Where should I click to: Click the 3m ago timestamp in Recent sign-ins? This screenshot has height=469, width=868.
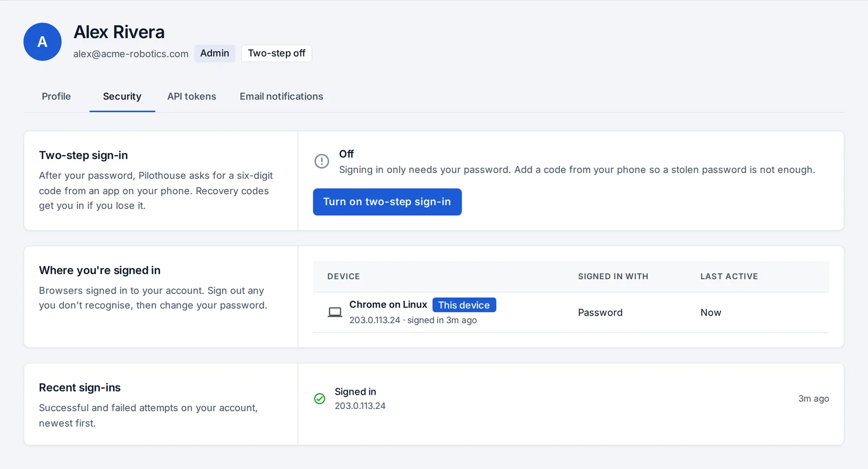pyautogui.click(x=814, y=399)
